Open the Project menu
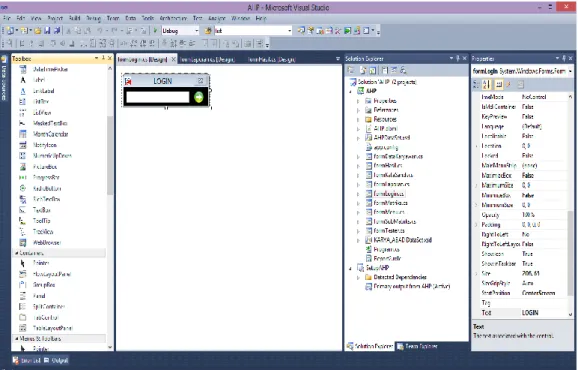Screen dimensions: 578x370 (x=55, y=18)
